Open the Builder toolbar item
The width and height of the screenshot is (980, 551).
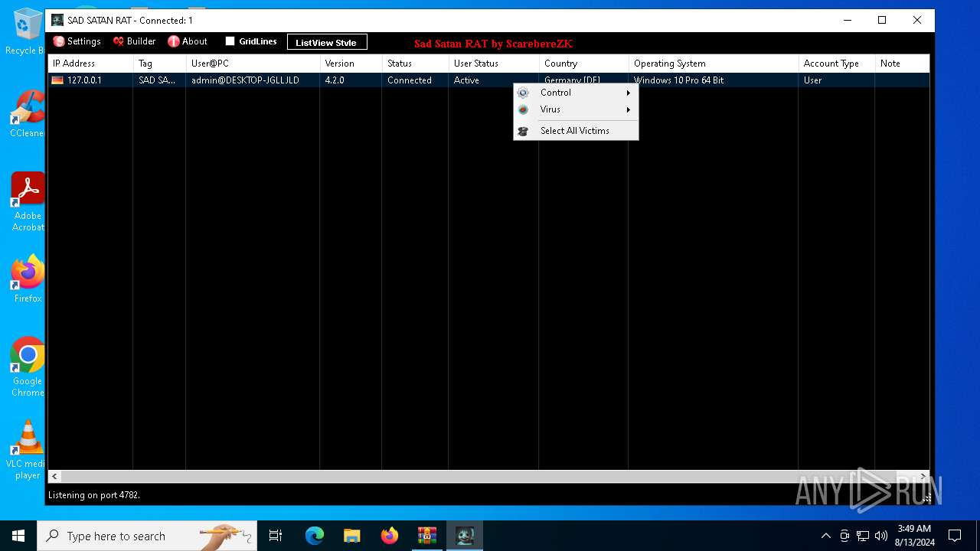(134, 41)
